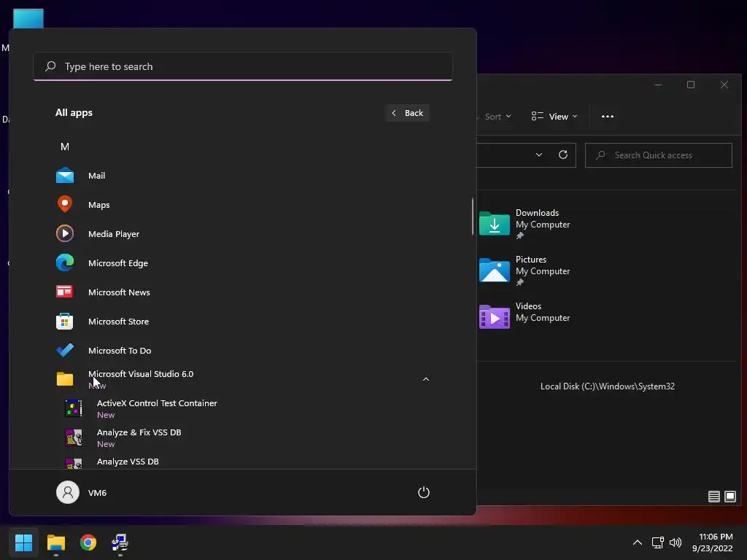Click the letter M section header

(65, 147)
